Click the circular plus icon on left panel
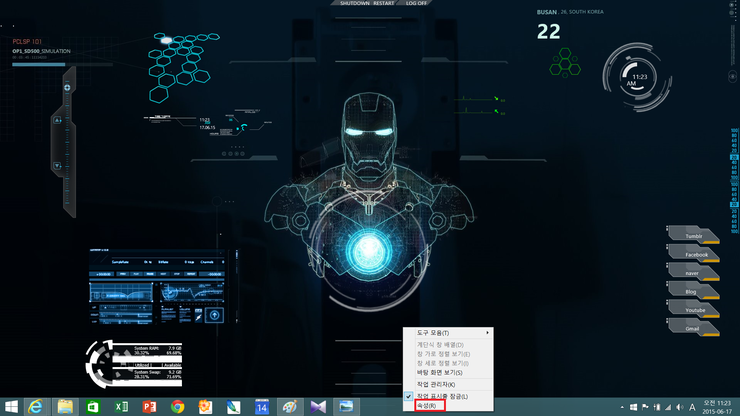 click(x=67, y=87)
